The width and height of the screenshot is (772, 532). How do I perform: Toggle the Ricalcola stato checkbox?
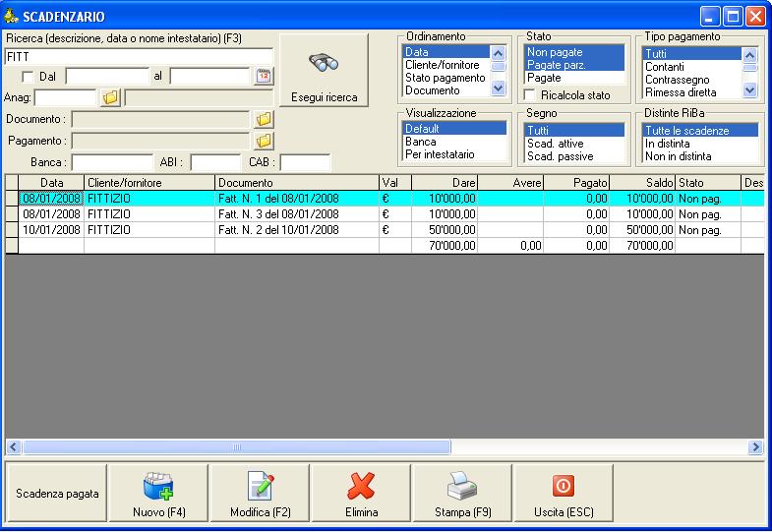coord(529,95)
